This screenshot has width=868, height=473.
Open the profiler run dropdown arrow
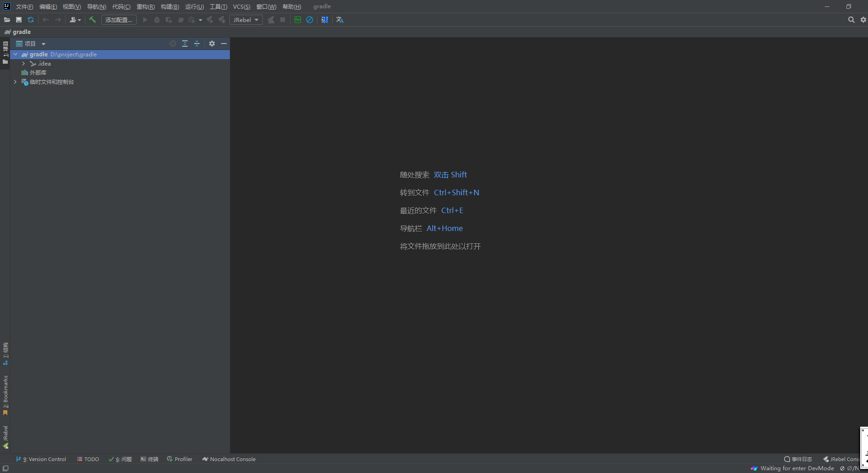(x=200, y=20)
